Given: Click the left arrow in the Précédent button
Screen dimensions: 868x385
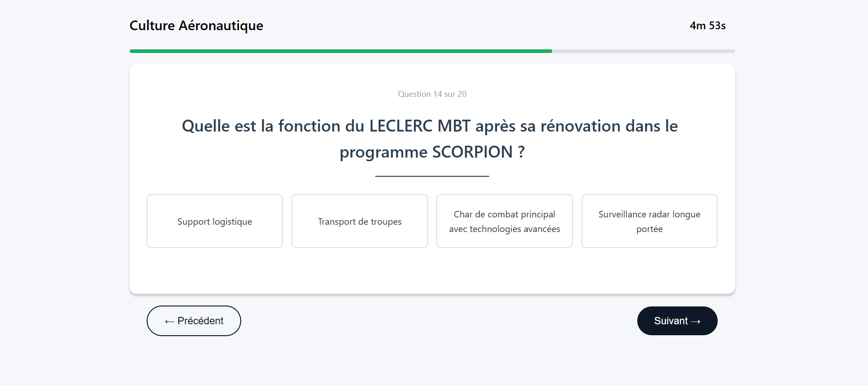Looking at the screenshot, I should coord(169,322).
